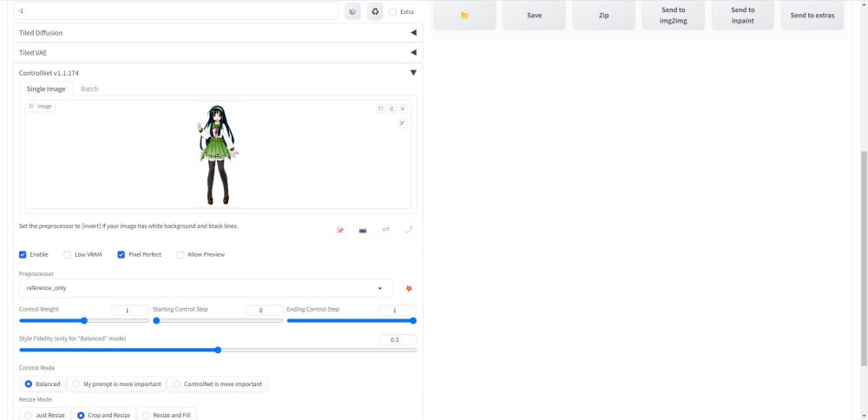Run preprocessor with the explosion icon
This screenshot has width=868, height=420.
click(x=409, y=288)
